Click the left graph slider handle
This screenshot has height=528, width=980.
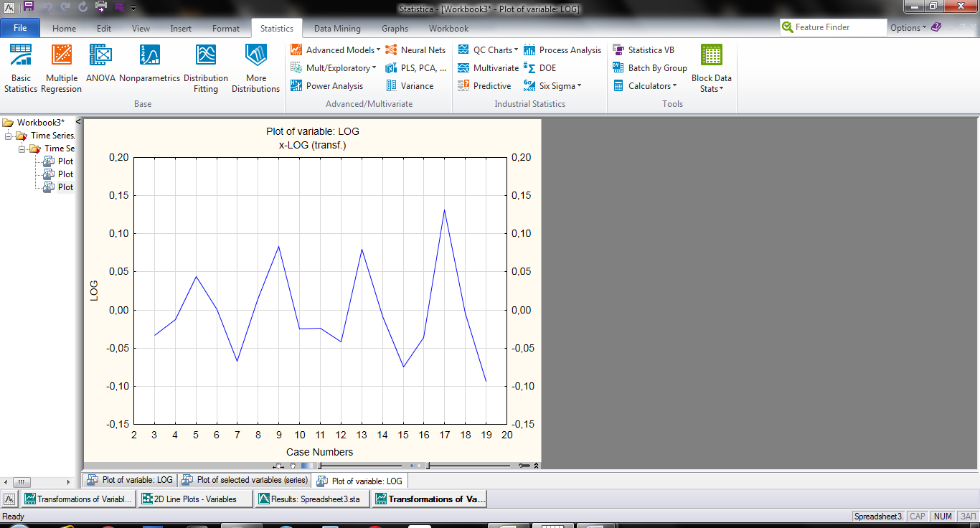[x=319, y=466]
